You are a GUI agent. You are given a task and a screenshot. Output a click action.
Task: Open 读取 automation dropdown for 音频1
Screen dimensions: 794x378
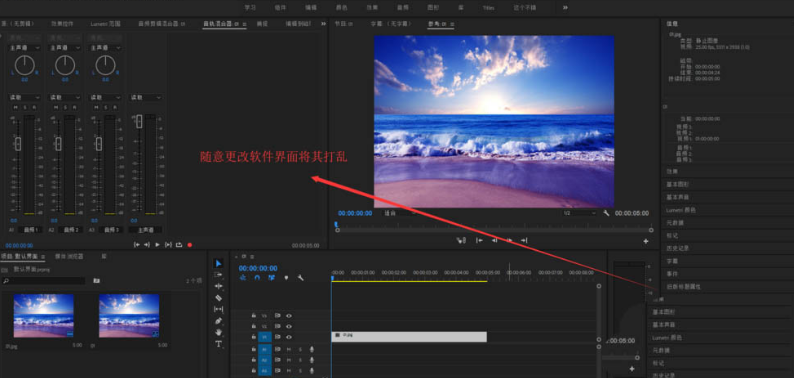click(x=24, y=97)
